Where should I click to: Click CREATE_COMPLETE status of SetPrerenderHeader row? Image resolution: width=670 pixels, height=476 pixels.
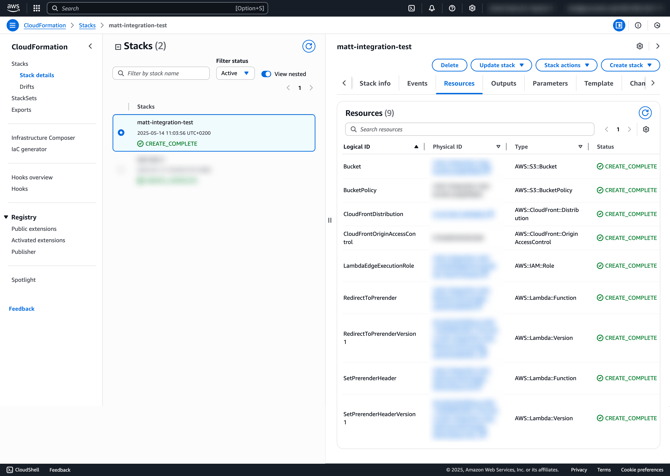[x=626, y=378]
